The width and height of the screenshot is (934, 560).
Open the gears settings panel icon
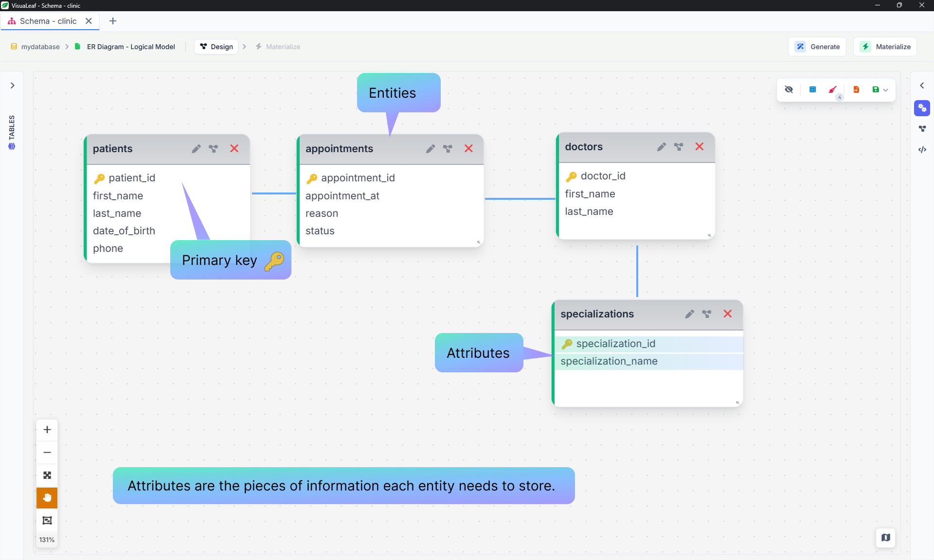tap(922, 108)
